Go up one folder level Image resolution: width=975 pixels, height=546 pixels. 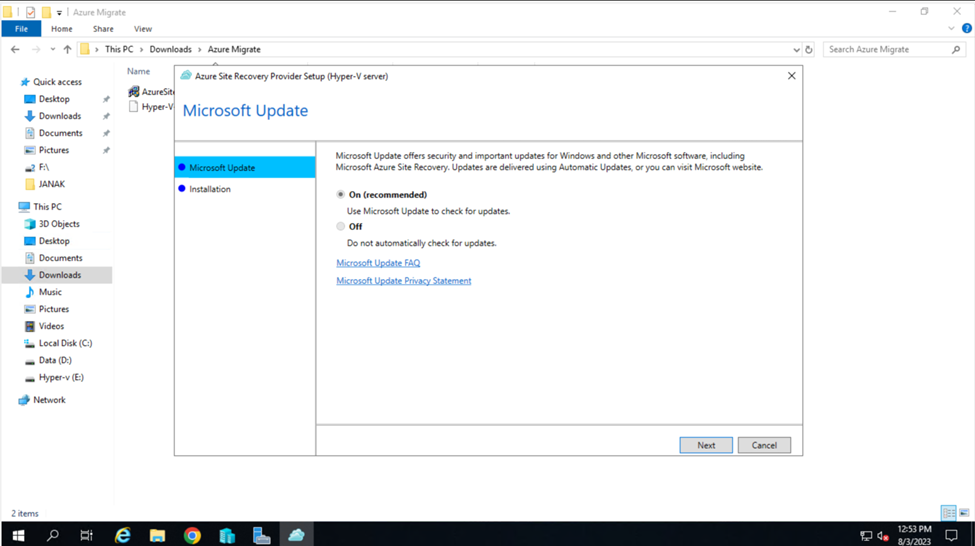[67, 49]
